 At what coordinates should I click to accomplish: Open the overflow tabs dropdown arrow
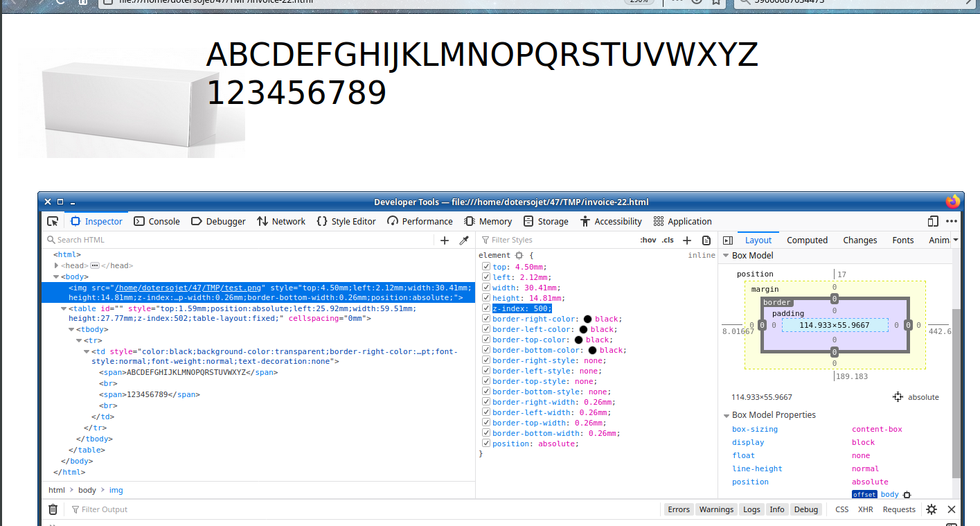click(956, 240)
